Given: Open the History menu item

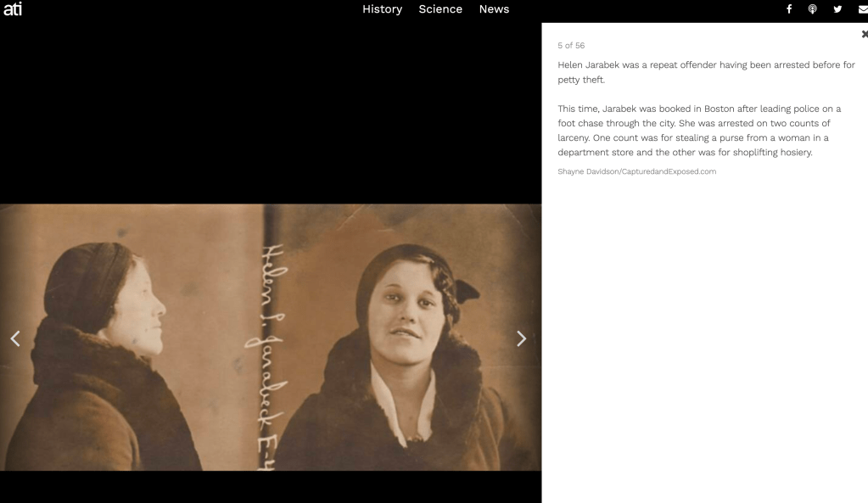Looking at the screenshot, I should [x=382, y=9].
